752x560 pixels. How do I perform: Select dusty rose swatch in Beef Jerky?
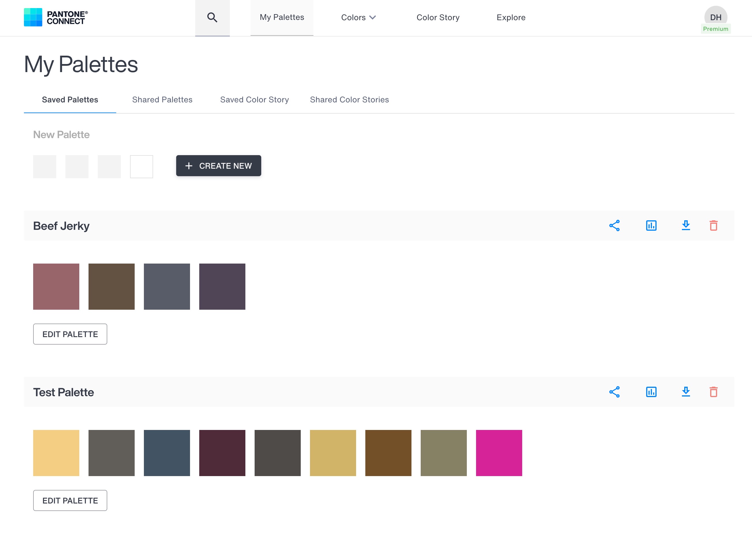pos(56,287)
